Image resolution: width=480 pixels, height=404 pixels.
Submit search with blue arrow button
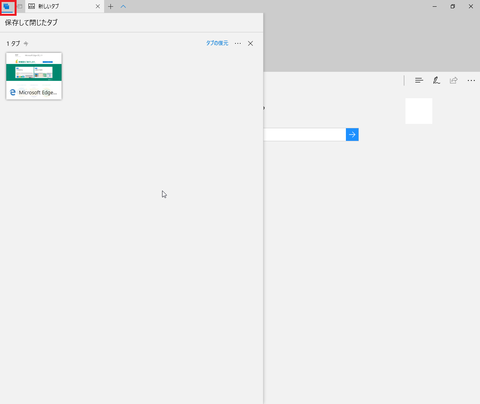[352, 135]
